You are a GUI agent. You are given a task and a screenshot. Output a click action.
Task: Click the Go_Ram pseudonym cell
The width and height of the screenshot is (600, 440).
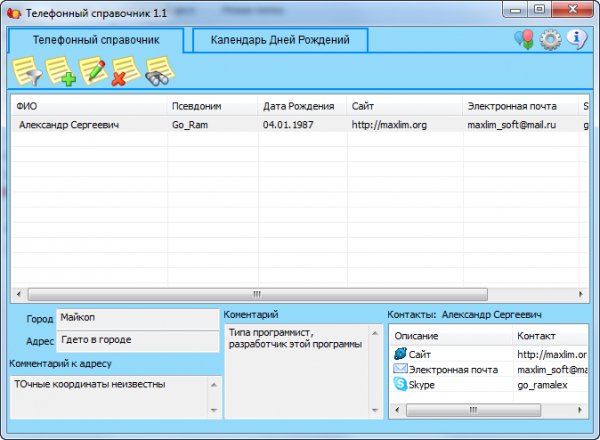(x=190, y=125)
